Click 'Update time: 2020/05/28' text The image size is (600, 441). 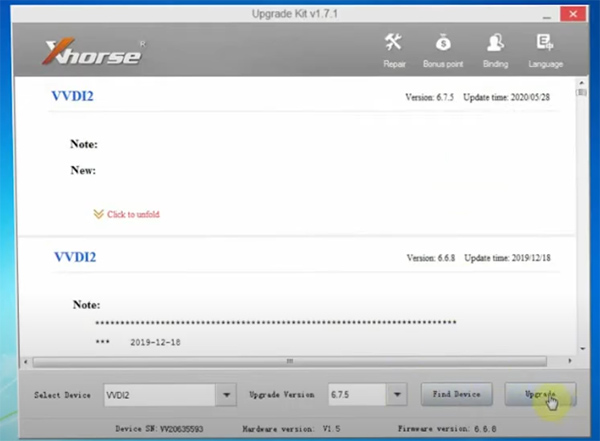coord(506,97)
